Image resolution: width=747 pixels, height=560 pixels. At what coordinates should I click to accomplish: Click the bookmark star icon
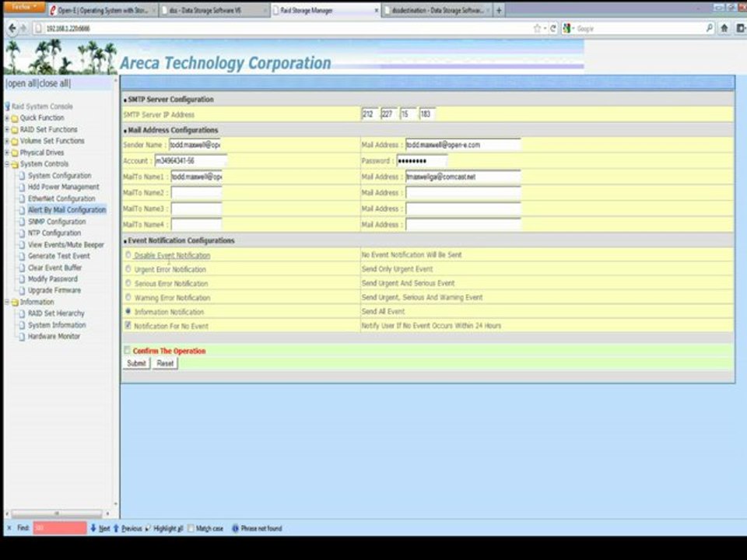click(x=537, y=29)
